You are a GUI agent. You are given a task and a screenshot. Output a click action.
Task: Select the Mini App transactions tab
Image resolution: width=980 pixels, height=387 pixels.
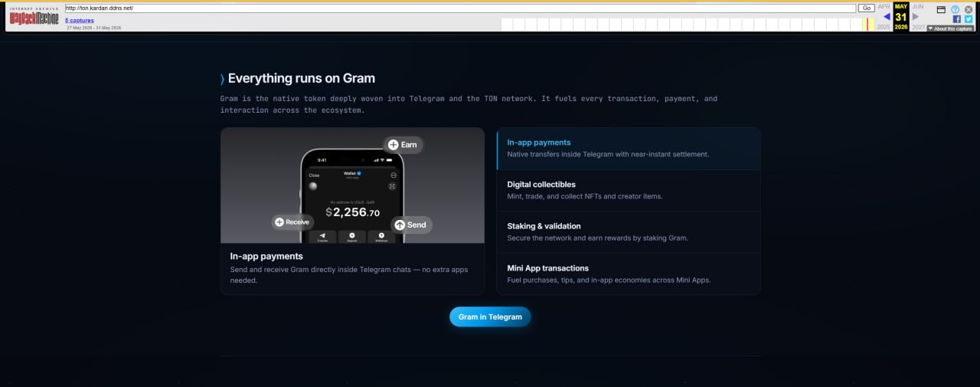click(x=629, y=274)
